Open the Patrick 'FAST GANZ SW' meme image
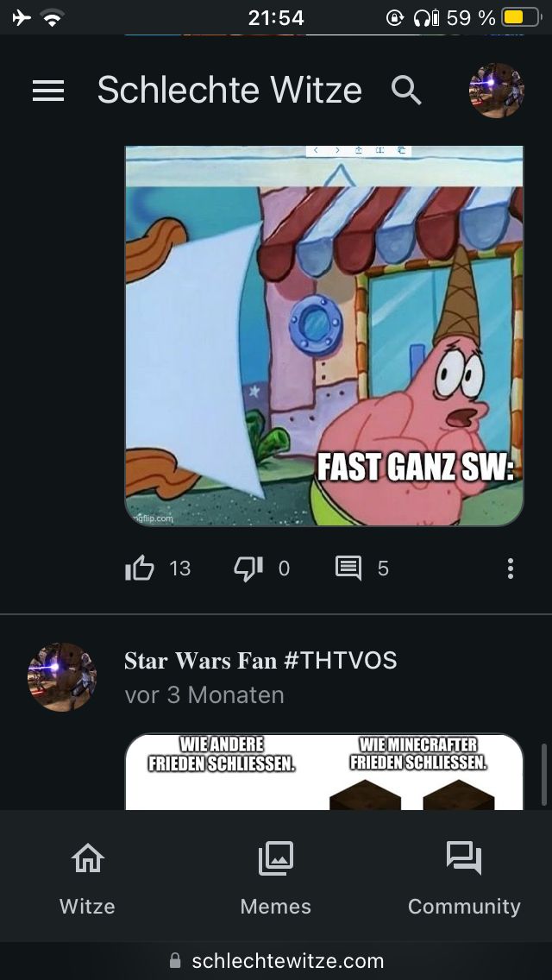 (x=323, y=336)
